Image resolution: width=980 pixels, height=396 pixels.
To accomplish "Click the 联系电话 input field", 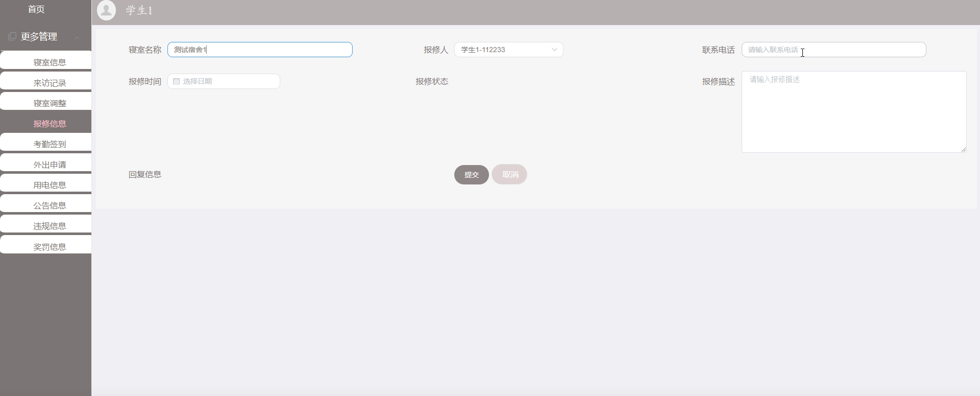I will coord(834,50).
